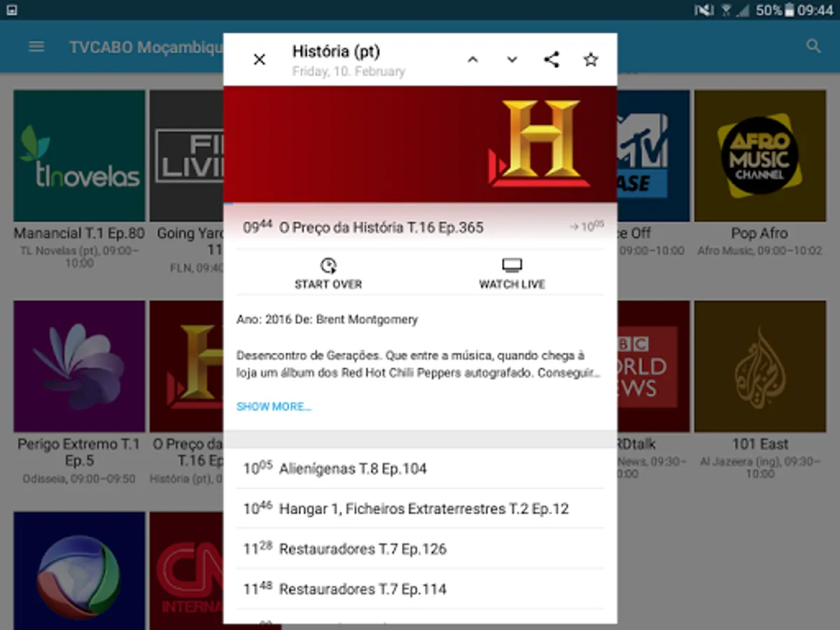The height and width of the screenshot is (630, 840).
Task: Open the MTV Base channel tile
Action: (653, 155)
